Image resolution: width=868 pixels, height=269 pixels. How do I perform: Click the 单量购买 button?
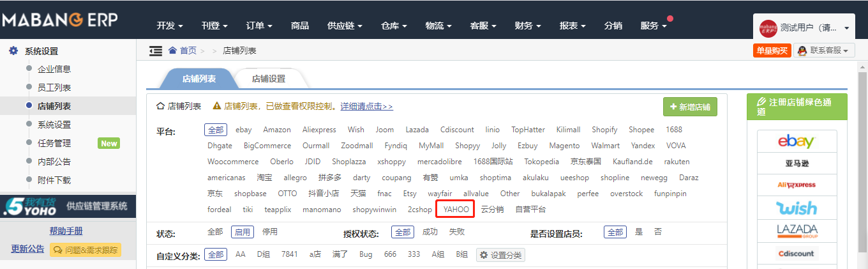click(x=772, y=50)
